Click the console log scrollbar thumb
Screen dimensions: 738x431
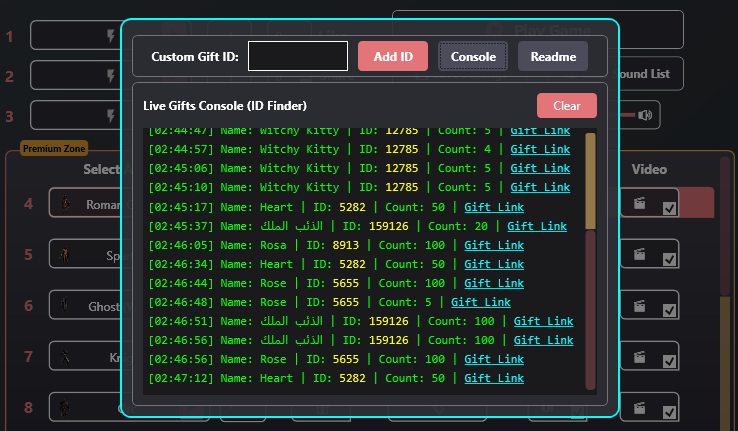[x=590, y=181]
